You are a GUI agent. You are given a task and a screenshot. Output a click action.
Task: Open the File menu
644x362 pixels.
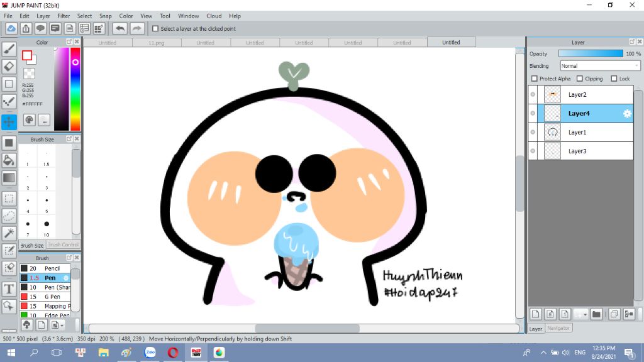8,16
